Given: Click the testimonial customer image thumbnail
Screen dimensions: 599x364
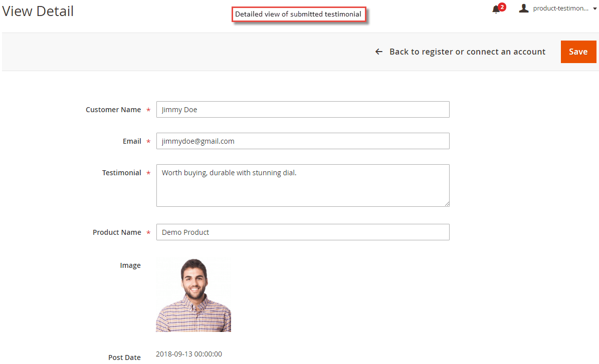Looking at the screenshot, I should [193, 294].
